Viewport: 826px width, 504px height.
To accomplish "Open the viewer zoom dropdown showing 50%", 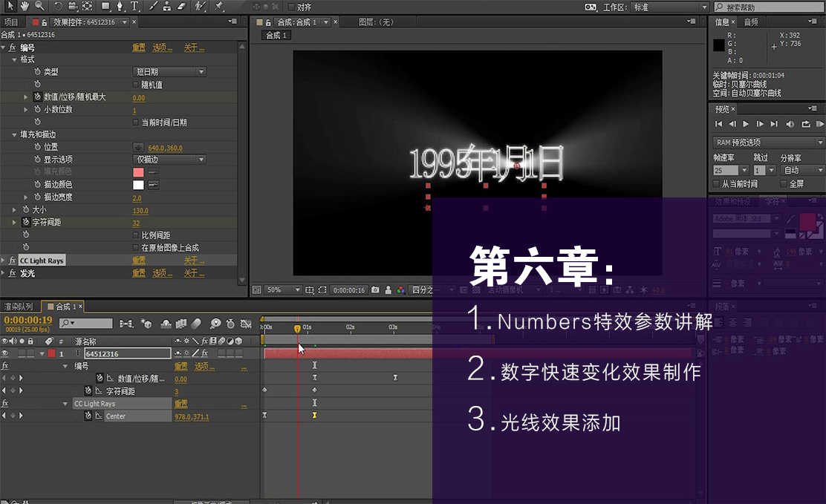I will point(283,289).
